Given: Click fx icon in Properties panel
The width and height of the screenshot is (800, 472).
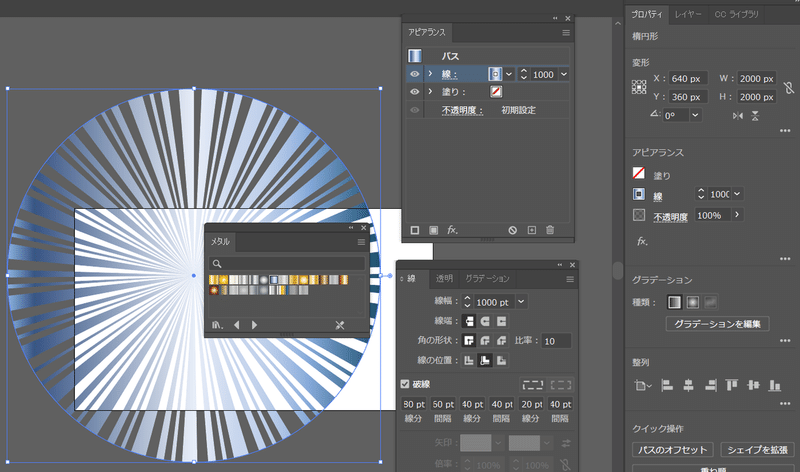Looking at the screenshot, I should [x=642, y=241].
